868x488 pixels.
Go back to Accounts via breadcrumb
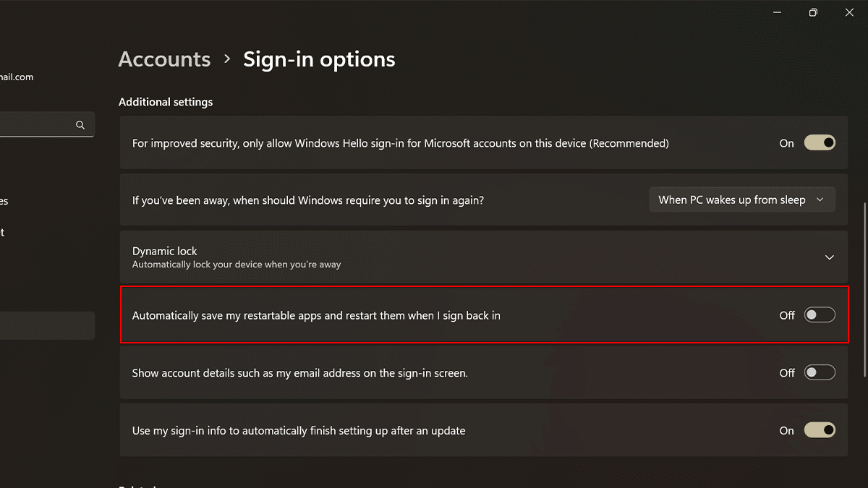pos(164,59)
